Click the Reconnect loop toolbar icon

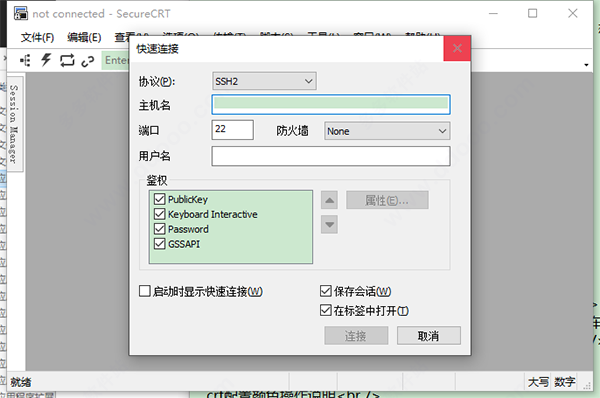click(x=67, y=60)
